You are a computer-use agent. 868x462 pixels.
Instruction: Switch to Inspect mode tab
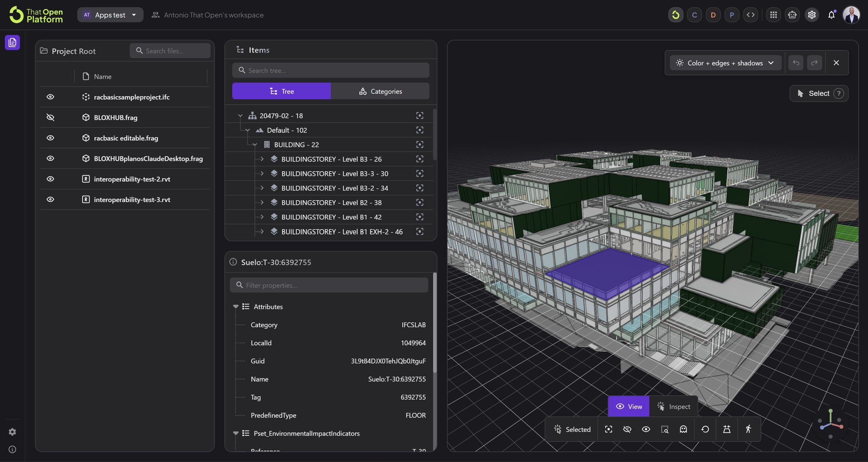(x=673, y=406)
